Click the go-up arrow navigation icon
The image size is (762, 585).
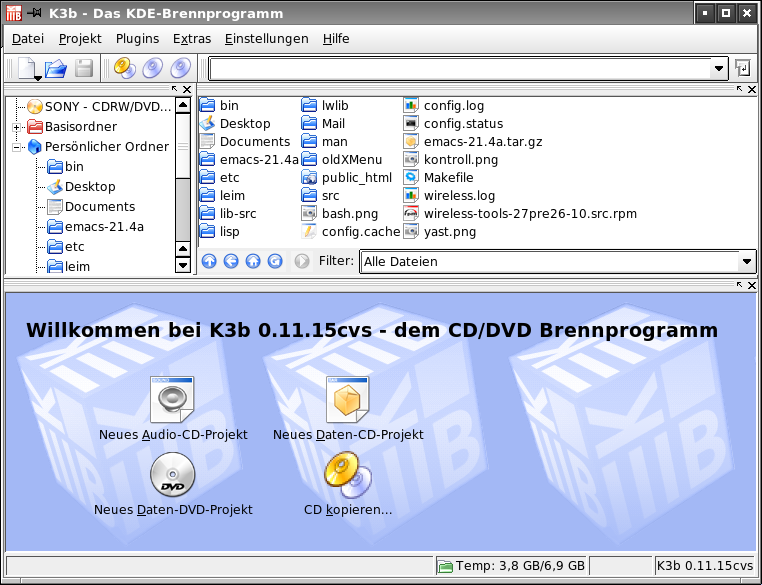click(209, 261)
